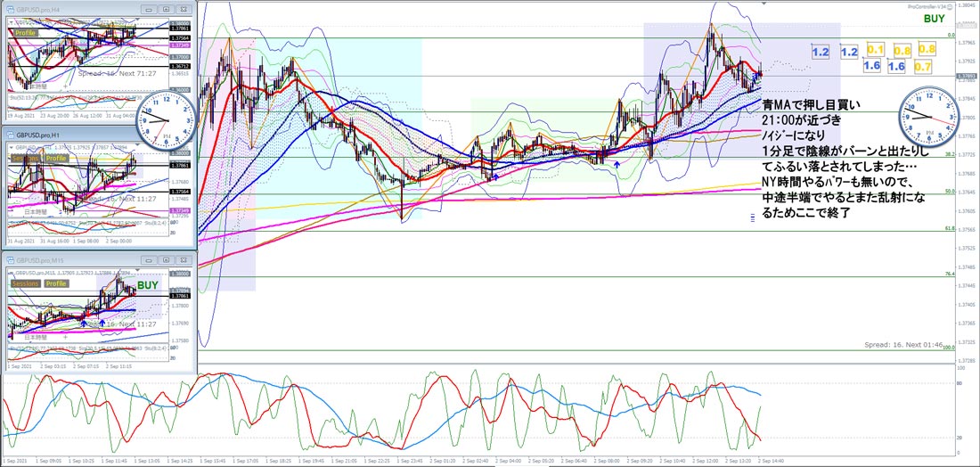
Task: Click the current price tag 1.37893 on axis
Action: point(967,75)
